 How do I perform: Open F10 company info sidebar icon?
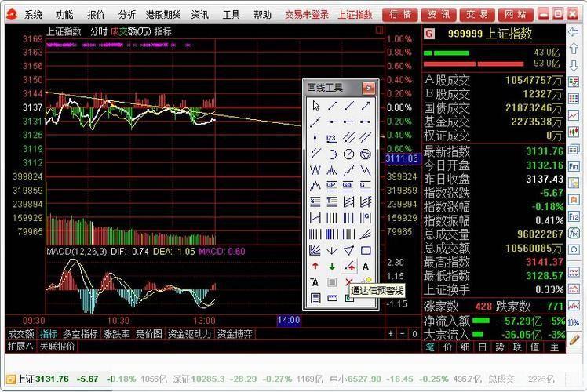point(574,166)
